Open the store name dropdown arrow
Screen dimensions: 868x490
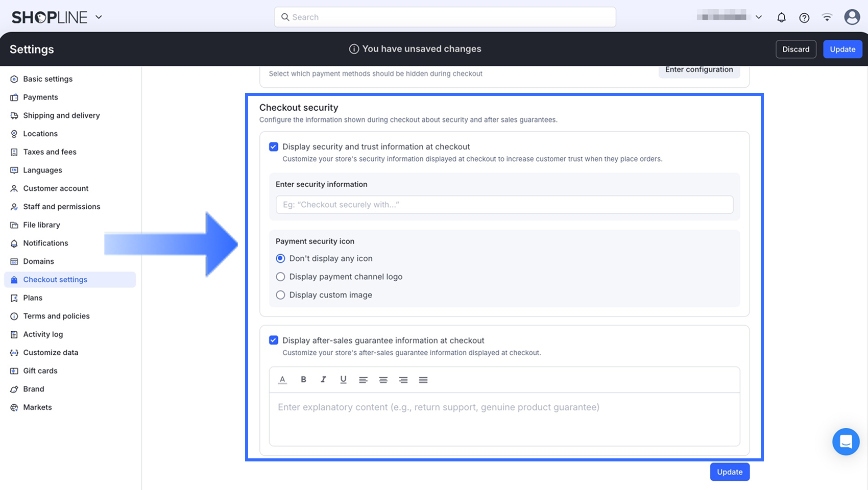(759, 17)
